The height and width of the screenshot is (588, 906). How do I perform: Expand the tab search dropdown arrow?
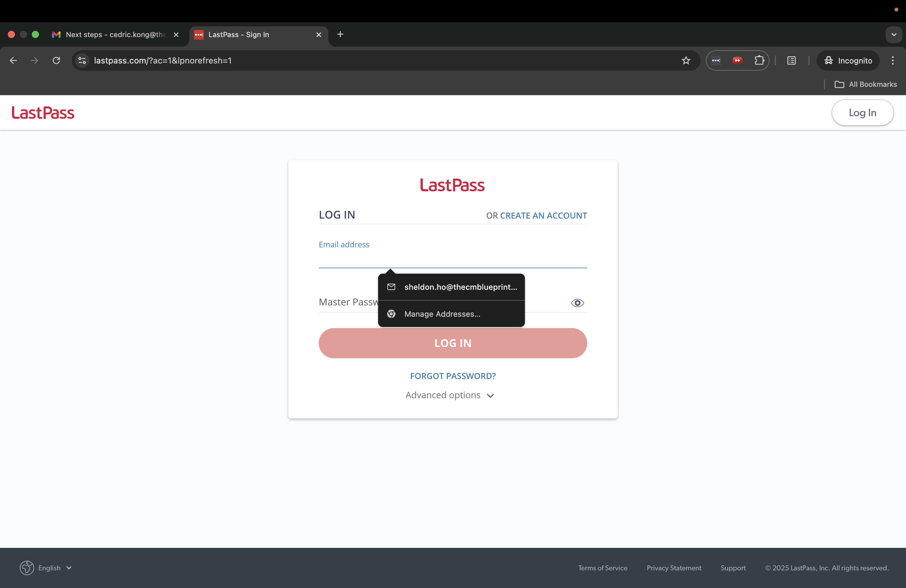(x=894, y=35)
